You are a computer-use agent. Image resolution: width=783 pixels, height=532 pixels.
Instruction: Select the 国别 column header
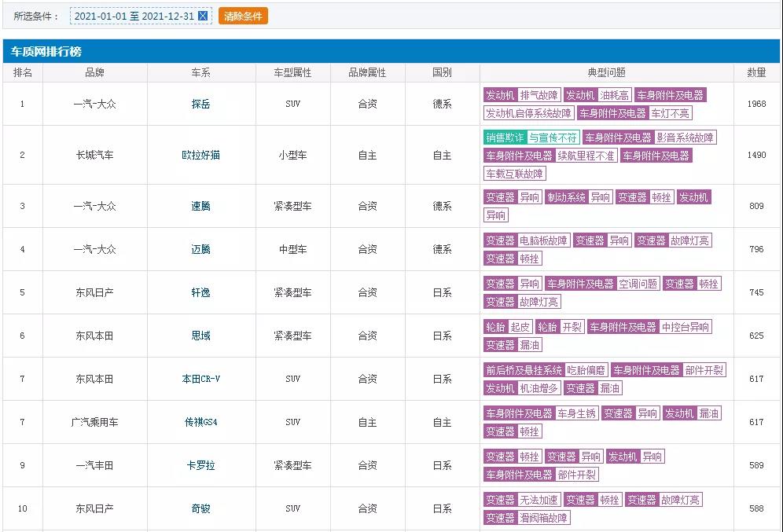(443, 72)
